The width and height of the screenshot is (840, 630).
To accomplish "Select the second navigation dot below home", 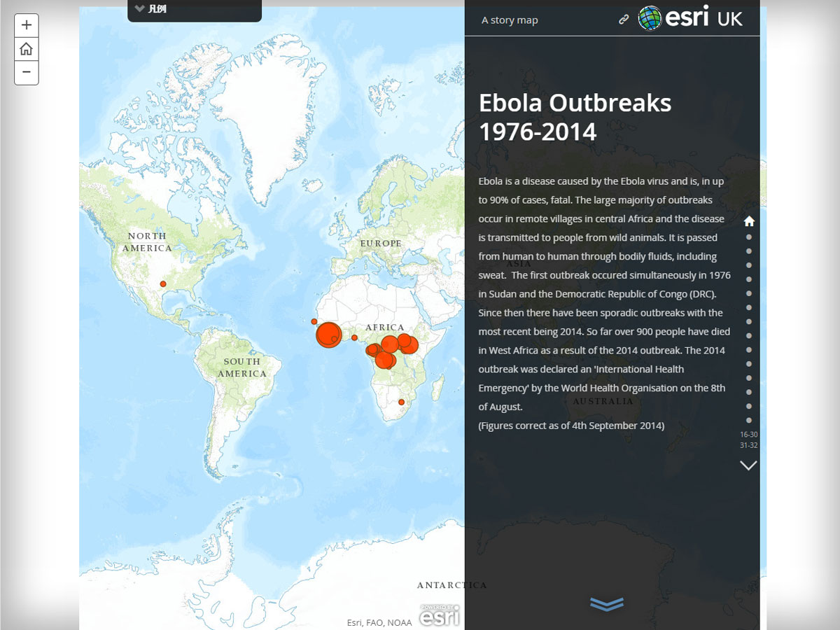I will click(749, 251).
